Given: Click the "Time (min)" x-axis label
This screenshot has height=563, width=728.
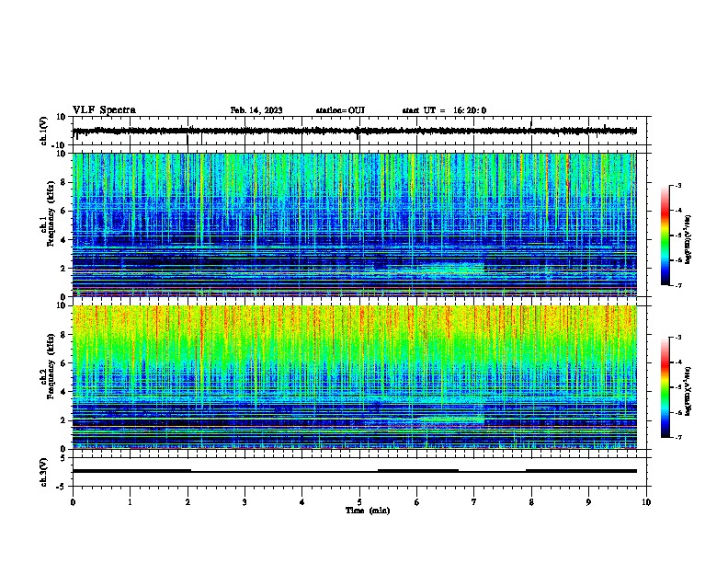Looking at the screenshot, I should (x=368, y=511).
